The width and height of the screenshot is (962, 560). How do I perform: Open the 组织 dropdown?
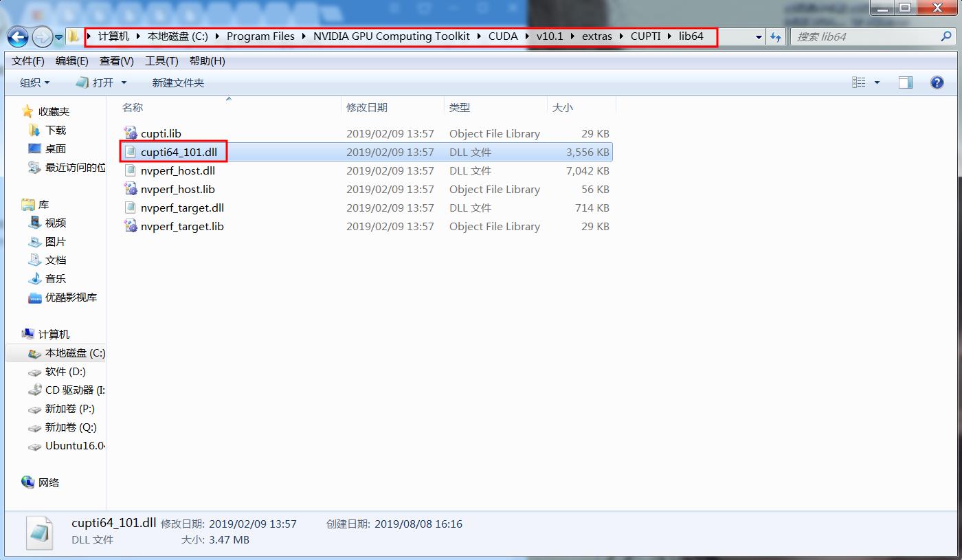coord(35,82)
